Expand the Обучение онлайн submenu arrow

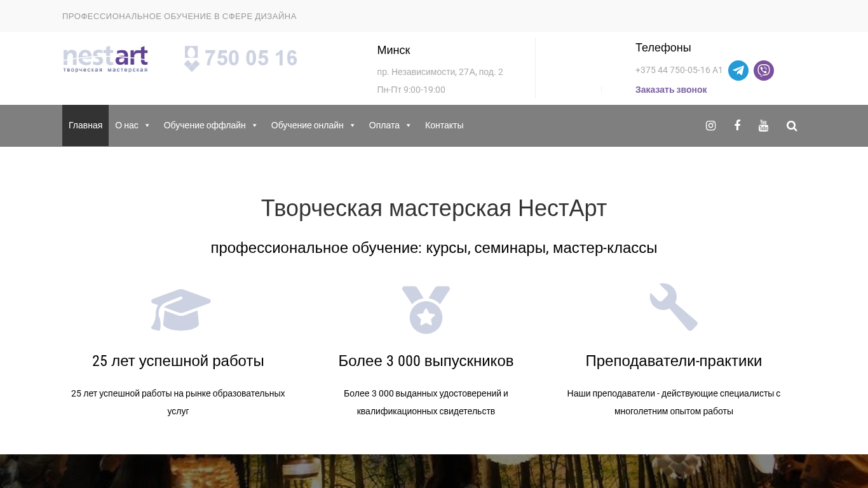(353, 126)
